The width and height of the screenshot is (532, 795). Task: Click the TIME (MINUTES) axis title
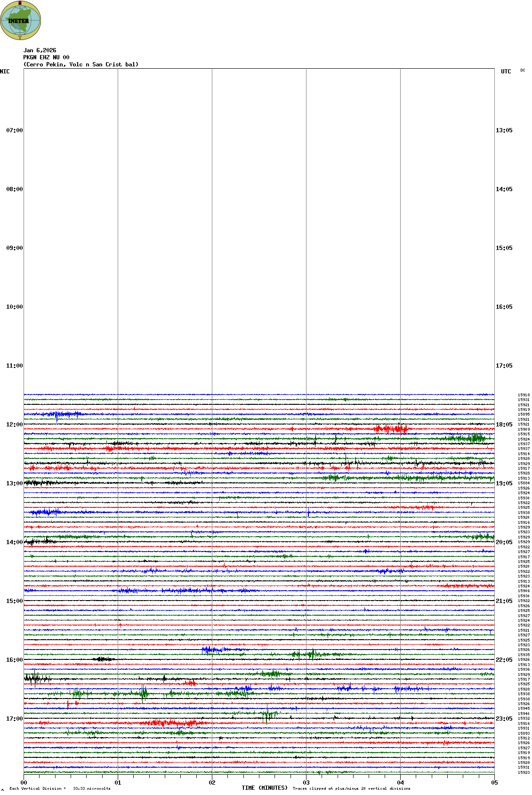(265, 788)
